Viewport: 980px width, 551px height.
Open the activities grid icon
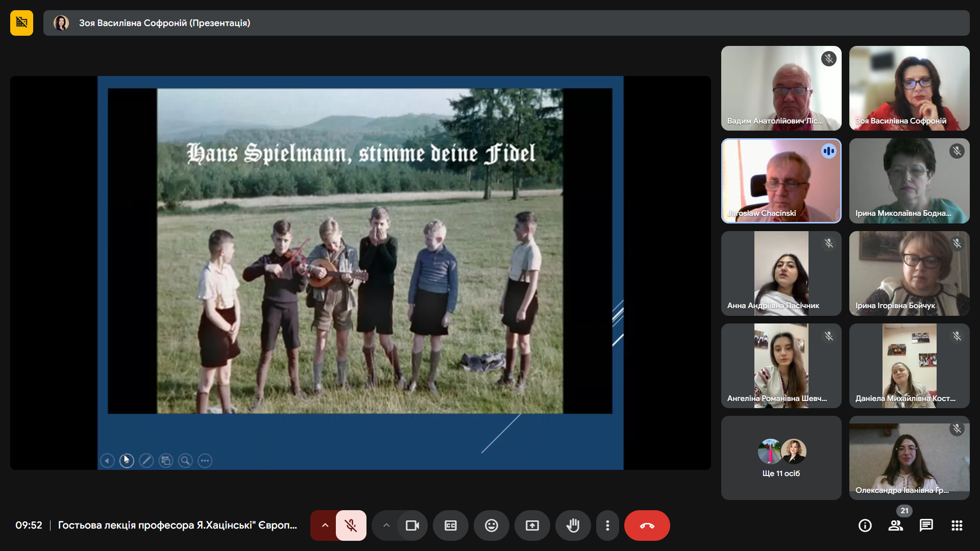coord(957,525)
